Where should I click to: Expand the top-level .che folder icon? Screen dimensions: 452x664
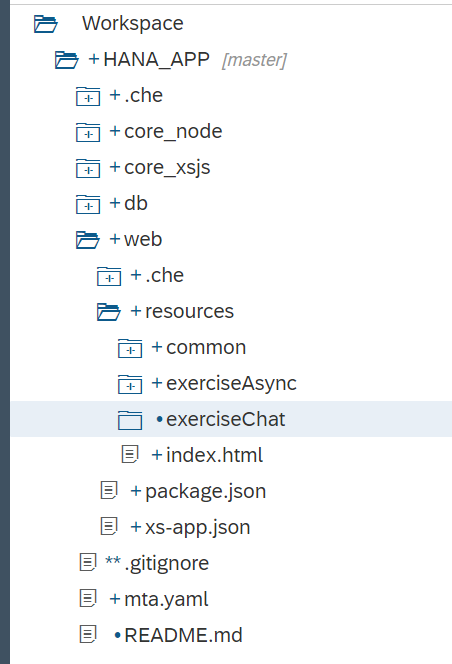pyautogui.click(x=88, y=96)
